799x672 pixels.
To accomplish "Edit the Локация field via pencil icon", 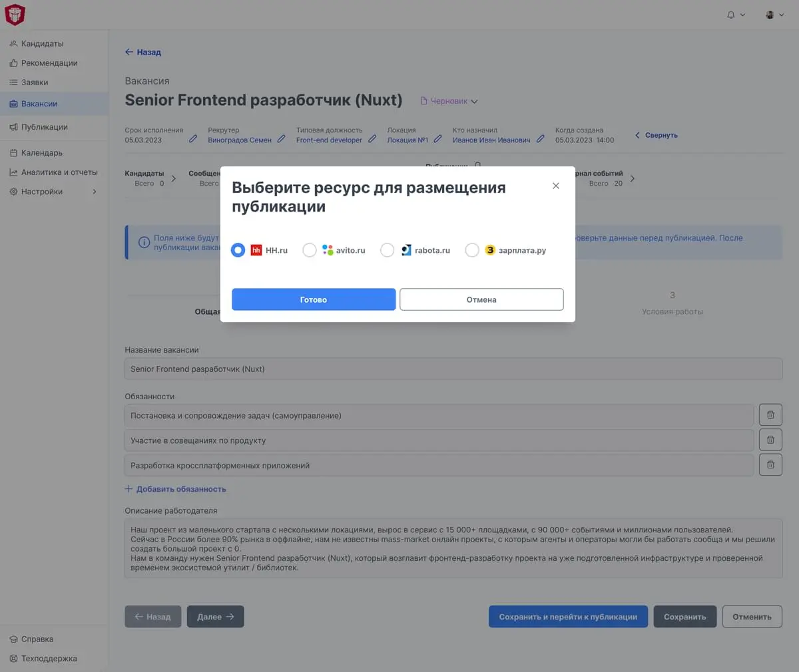I will coord(439,140).
